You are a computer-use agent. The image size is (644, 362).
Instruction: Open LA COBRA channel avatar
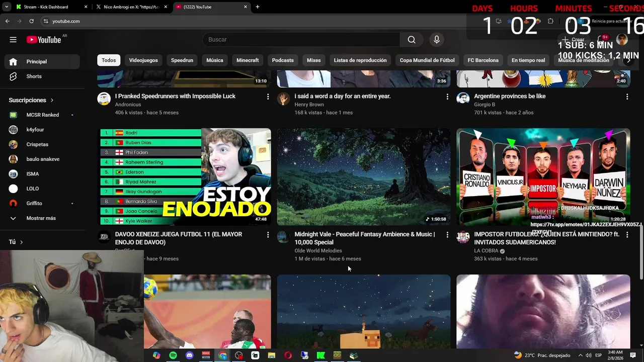(463, 237)
